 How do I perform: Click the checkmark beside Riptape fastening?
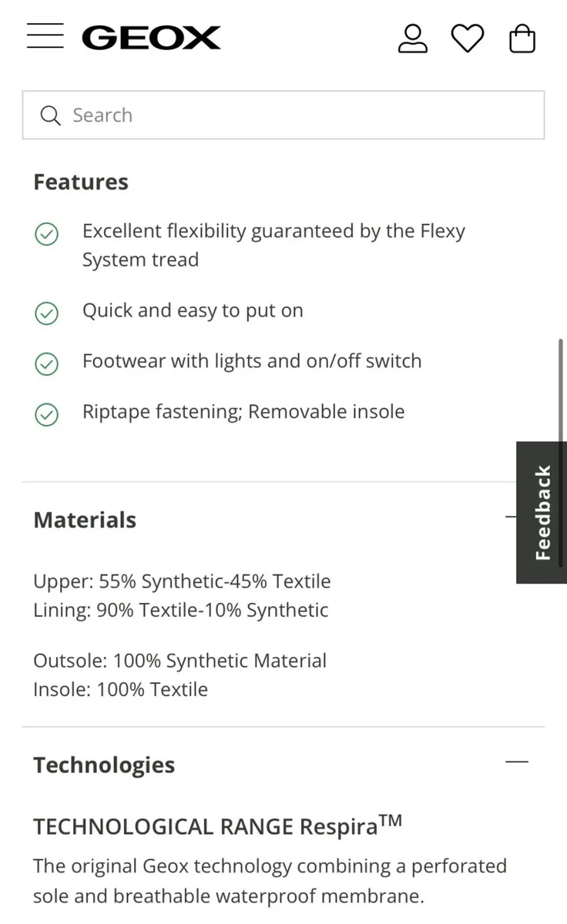(47, 414)
